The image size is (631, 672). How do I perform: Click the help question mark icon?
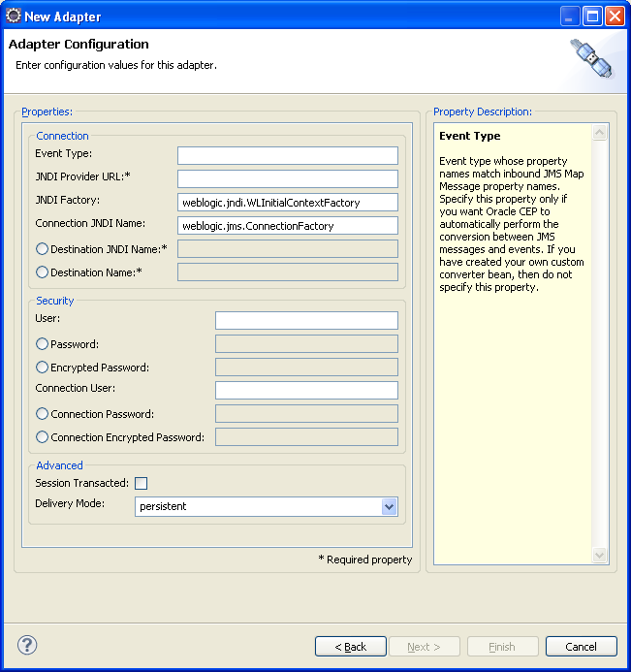point(27,645)
